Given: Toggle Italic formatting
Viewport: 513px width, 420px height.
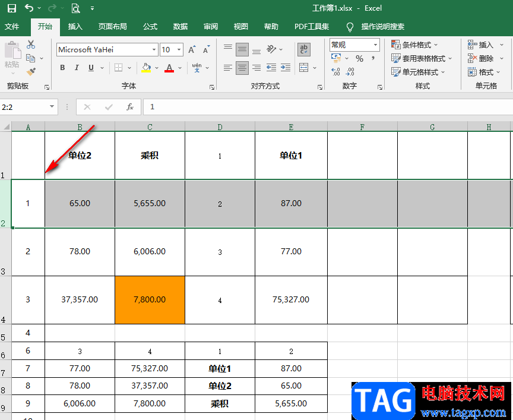Looking at the screenshot, I should [x=77, y=68].
